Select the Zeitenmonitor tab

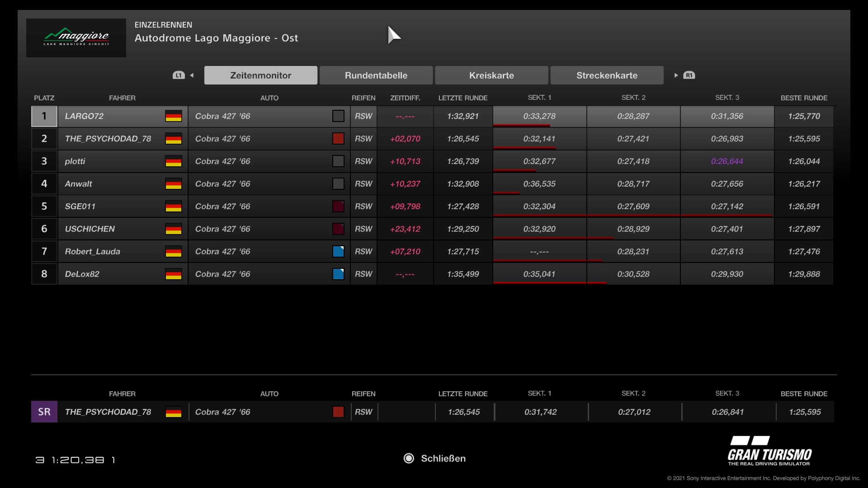click(x=260, y=75)
